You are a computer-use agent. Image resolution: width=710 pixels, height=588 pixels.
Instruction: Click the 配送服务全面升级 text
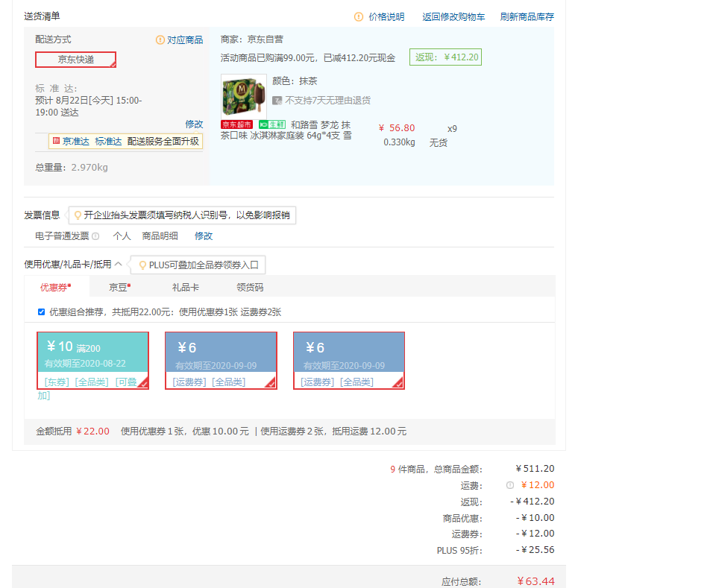[163, 141]
